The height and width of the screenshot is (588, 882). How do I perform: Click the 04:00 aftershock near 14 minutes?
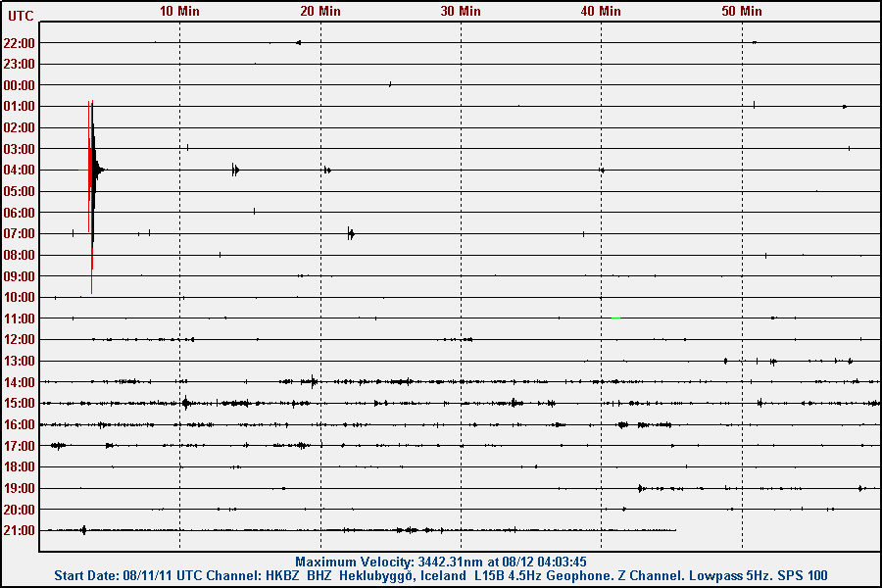tap(235, 170)
